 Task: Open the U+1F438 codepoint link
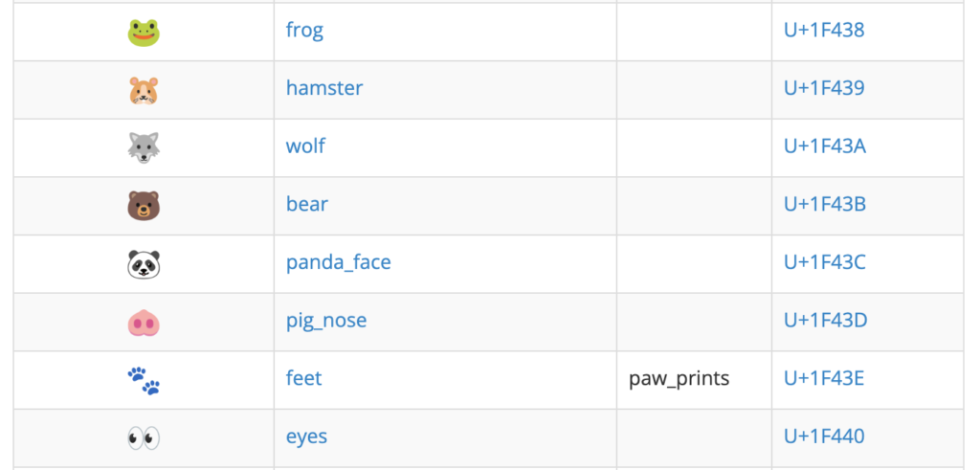coord(824,30)
